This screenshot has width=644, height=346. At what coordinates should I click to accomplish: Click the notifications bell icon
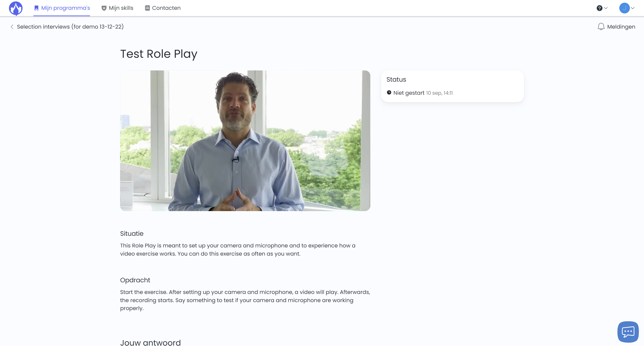pos(601,27)
